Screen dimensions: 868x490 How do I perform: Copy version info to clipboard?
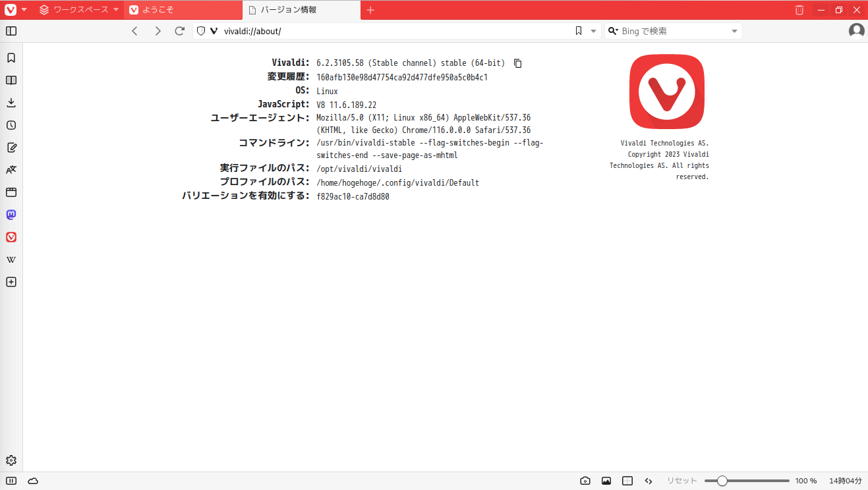517,63
